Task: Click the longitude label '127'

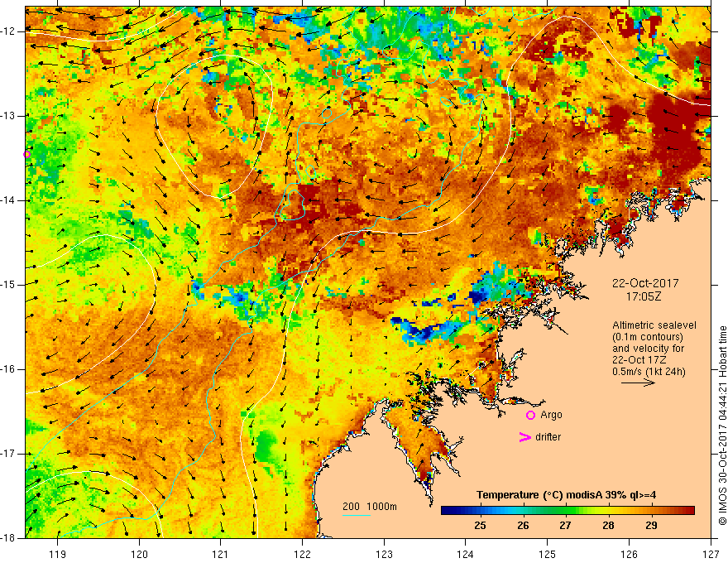Action: tap(711, 554)
